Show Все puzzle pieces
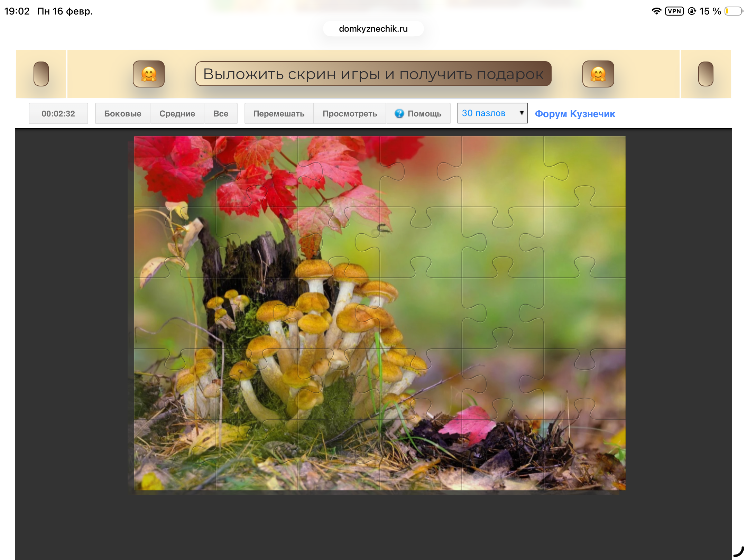747x560 pixels. pos(221,113)
